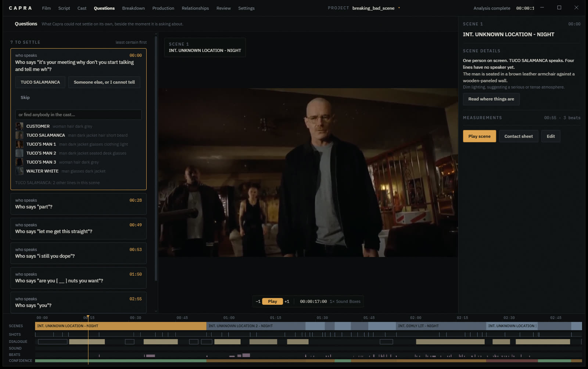Click the TUCO'S MAN 1 cast thumbnail
The height and width of the screenshot is (369, 588).
click(19, 144)
